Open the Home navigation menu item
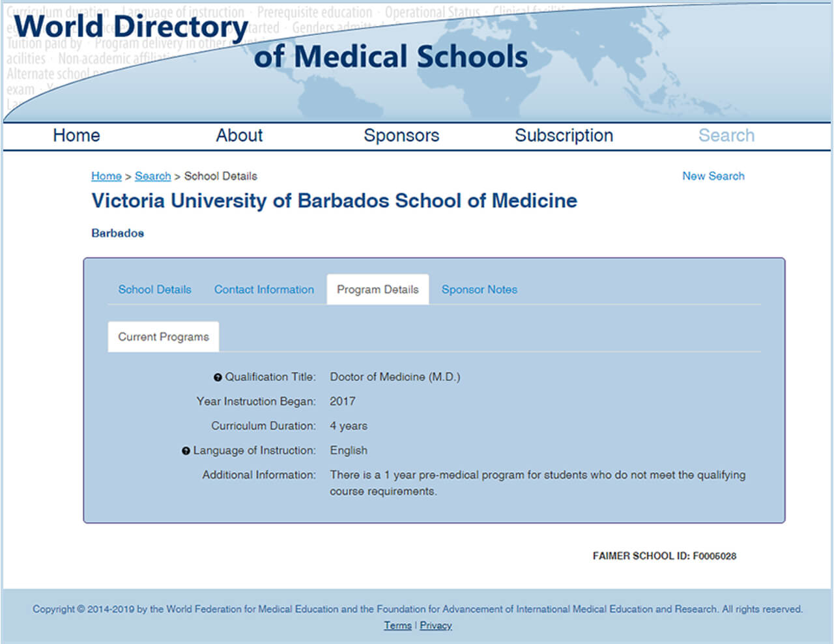The image size is (834, 644). click(76, 135)
